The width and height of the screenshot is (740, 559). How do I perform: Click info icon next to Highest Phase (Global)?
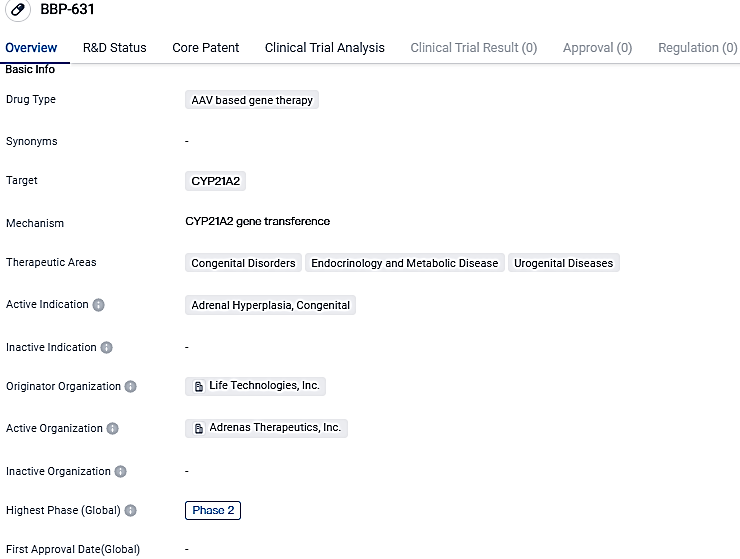pyautogui.click(x=131, y=511)
